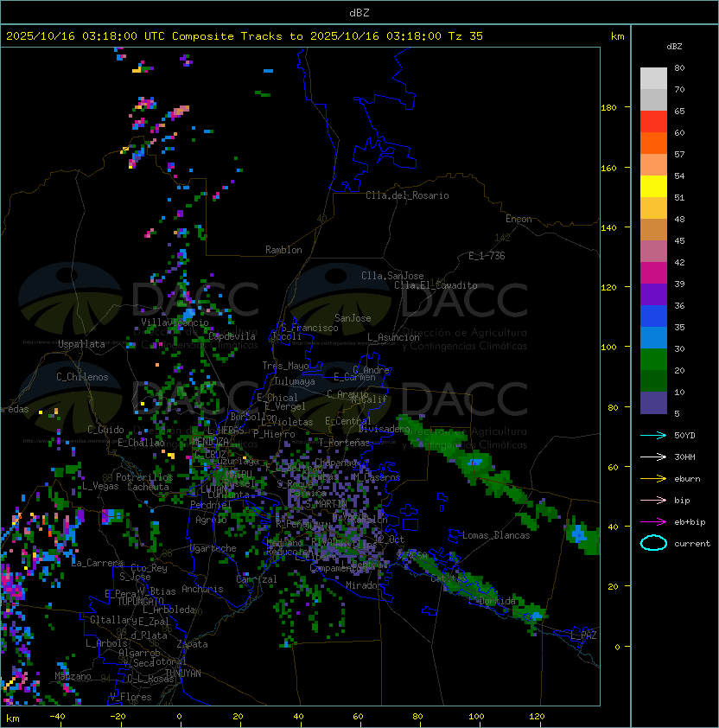
Task: Click the Cacheuta place label
Action: point(148,487)
